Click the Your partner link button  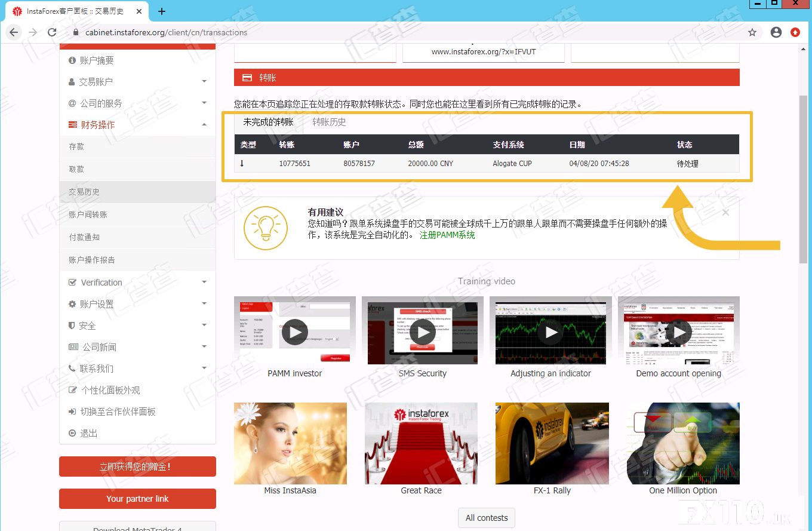pyautogui.click(x=137, y=499)
